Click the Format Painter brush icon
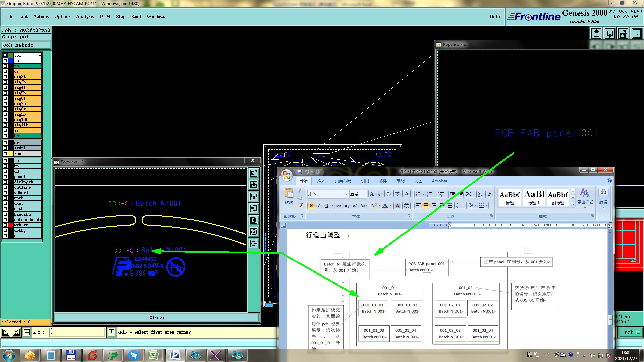Screen dimensions: 644x362 tap(300, 205)
